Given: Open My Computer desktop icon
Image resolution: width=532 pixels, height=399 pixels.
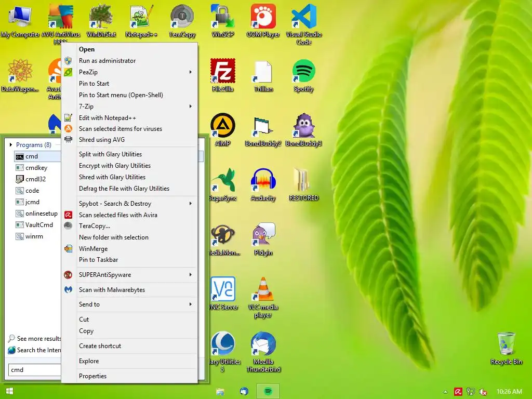Looking at the screenshot, I should coord(20,20).
